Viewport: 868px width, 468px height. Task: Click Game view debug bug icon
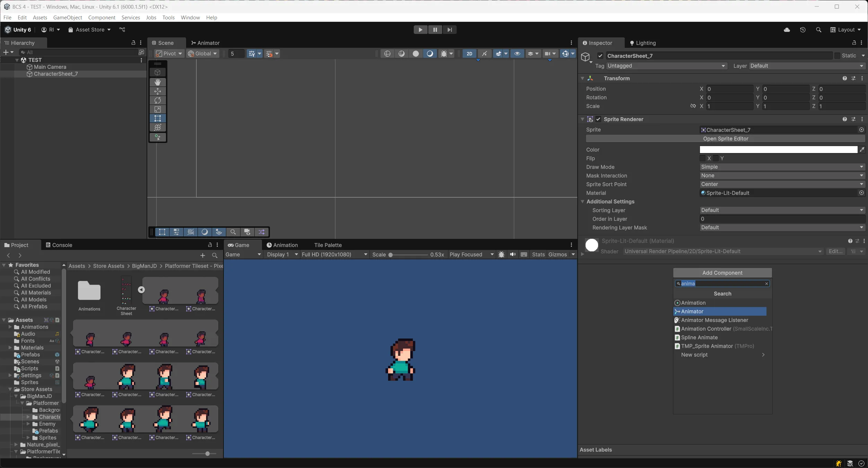(501, 254)
